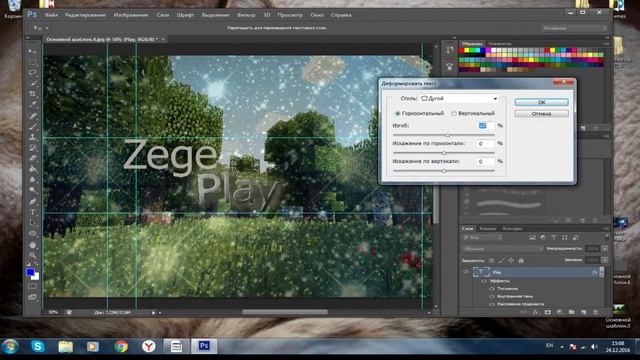640x360 pixels.
Task: Click OK in the warp text dialog
Action: tap(542, 102)
